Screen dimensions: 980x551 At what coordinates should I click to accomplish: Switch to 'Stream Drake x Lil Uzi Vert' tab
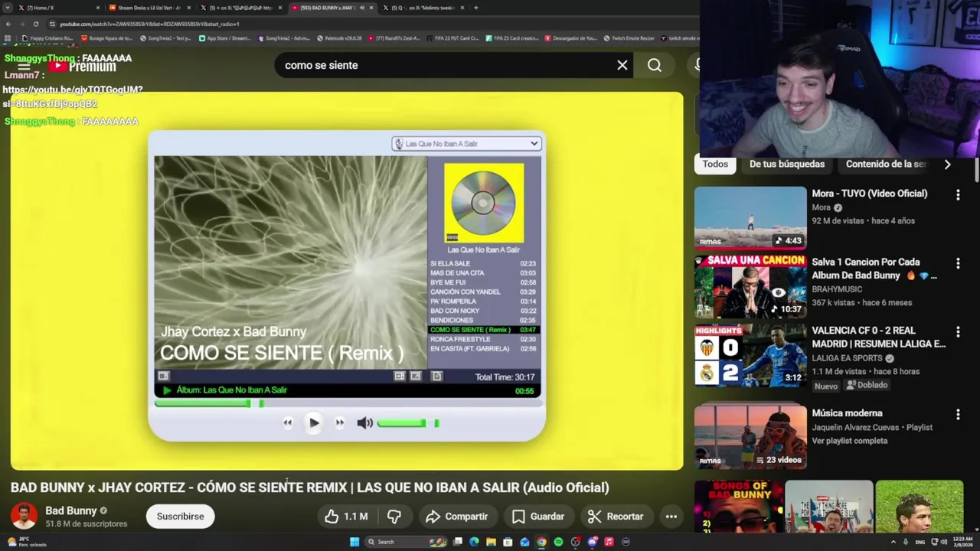click(x=149, y=8)
